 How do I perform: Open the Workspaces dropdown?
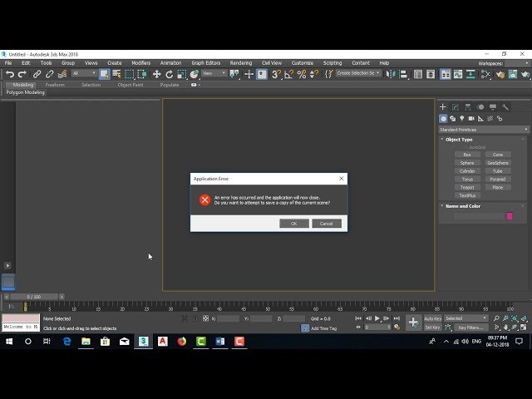pyautogui.click(x=517, y=63)
